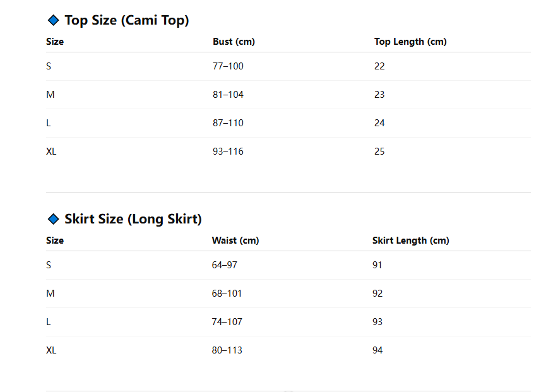Click bust range 93–116 in XL row
Screen dimensions: 541x392
coord(228,151)
